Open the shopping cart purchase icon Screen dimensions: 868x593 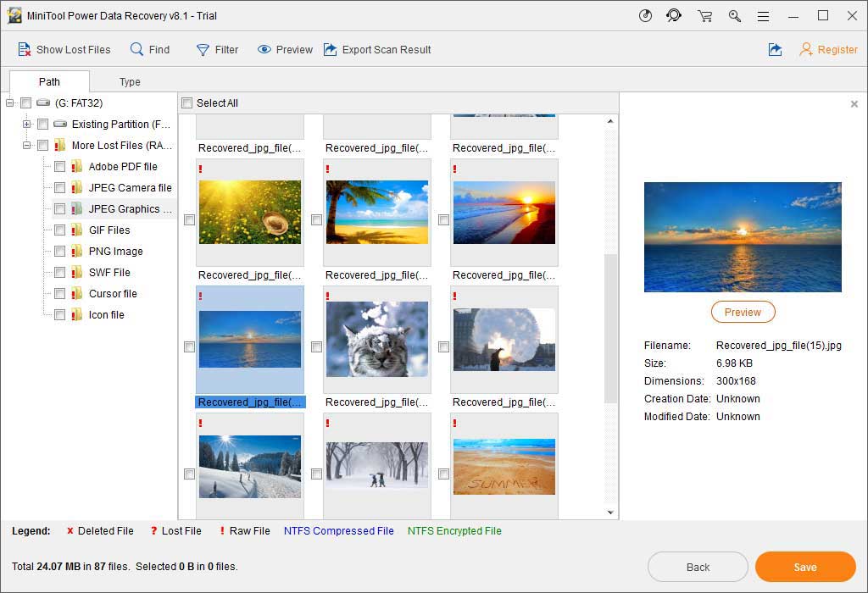pos(704,16)
